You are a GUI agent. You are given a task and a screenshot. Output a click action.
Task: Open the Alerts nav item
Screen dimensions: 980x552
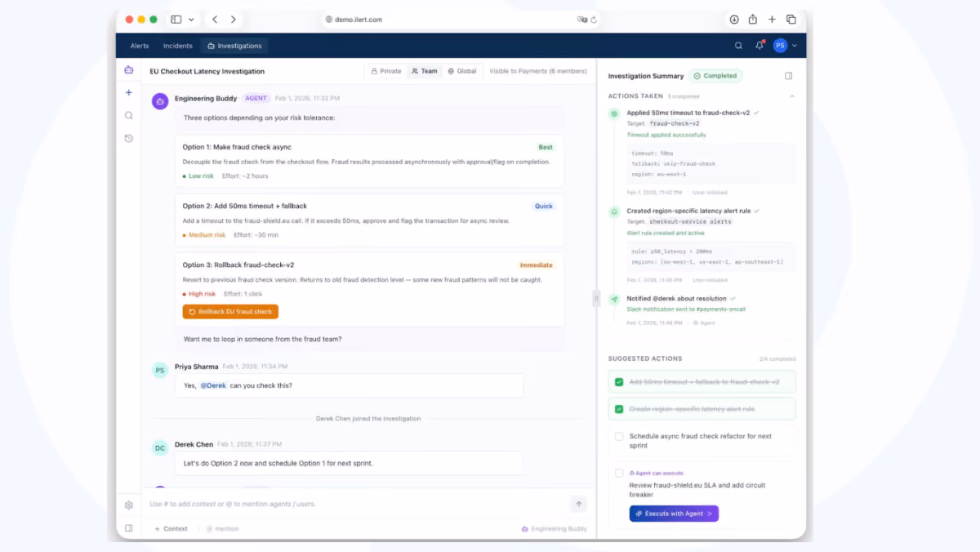pos(140,46)
